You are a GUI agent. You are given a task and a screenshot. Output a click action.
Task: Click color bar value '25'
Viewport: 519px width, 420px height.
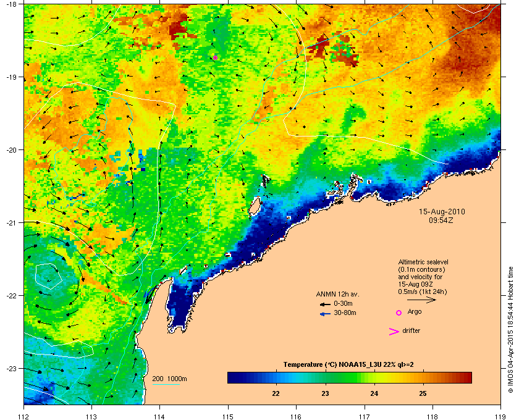[423, 394]
